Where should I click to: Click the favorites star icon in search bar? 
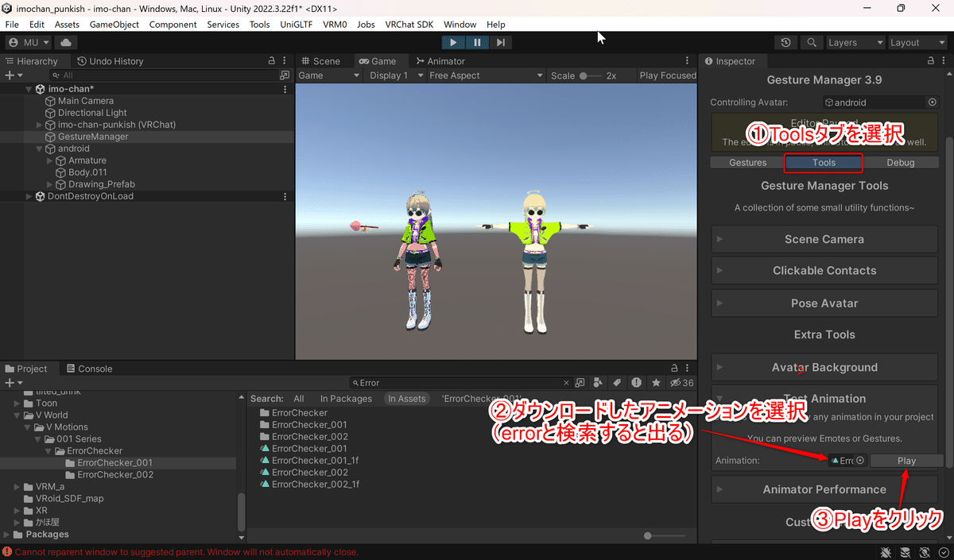pyautogui.click(x=654, y=382)
